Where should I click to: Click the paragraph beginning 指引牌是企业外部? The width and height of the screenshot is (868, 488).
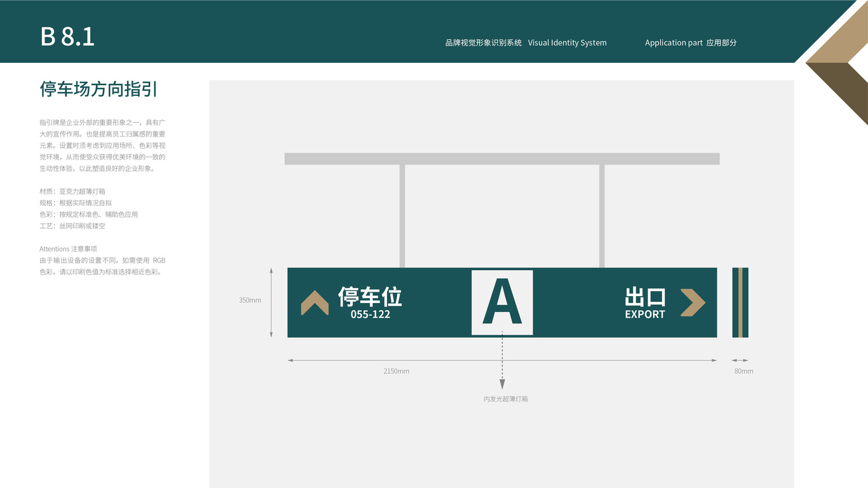click(102, 145)
